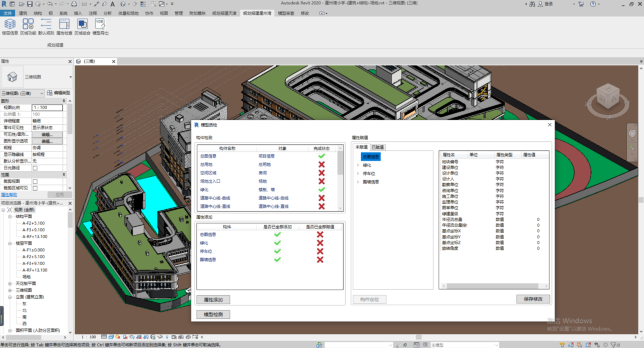Select the 空间区域 row in 构件检测 table

click(x=267, y=173)
